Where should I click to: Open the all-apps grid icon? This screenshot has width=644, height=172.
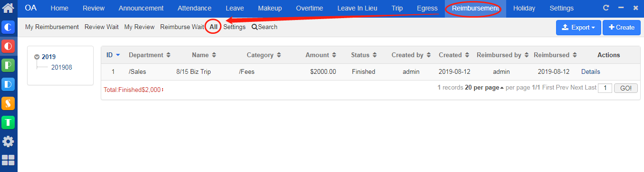point(9,161)
